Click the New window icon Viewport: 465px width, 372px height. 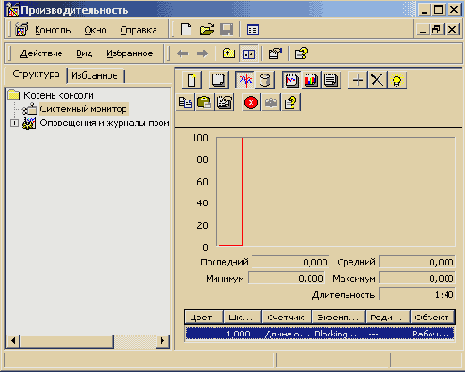[253, 30]
